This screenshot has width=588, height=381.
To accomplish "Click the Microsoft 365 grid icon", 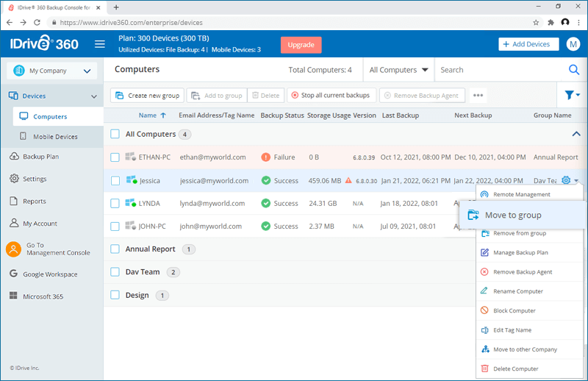I will tap(13, 296).
